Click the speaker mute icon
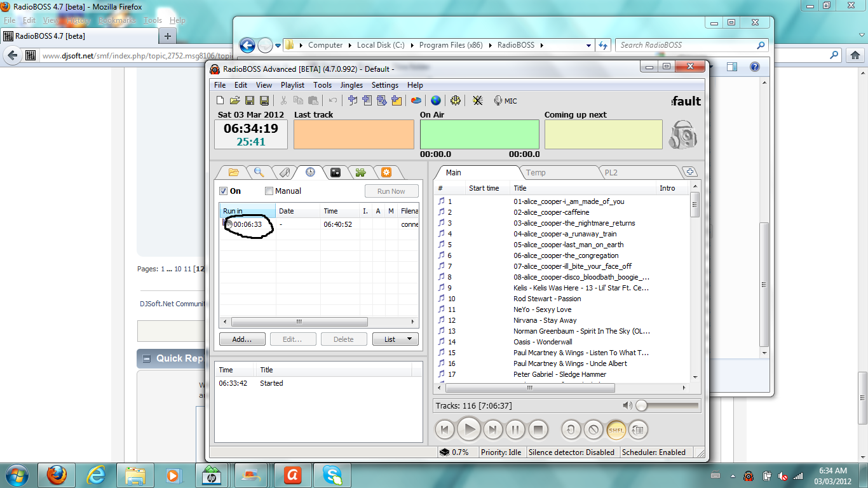The image size is (868, 488). click(628, 405)
